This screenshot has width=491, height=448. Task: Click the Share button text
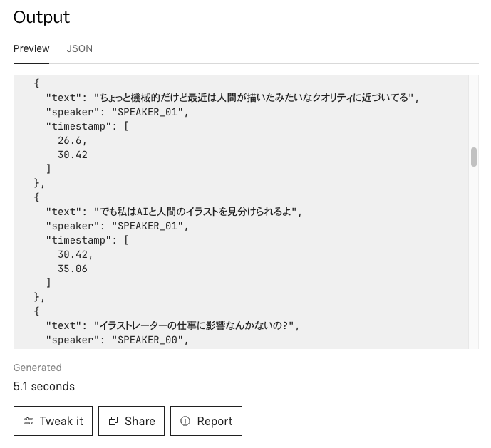tap(140, 421)
